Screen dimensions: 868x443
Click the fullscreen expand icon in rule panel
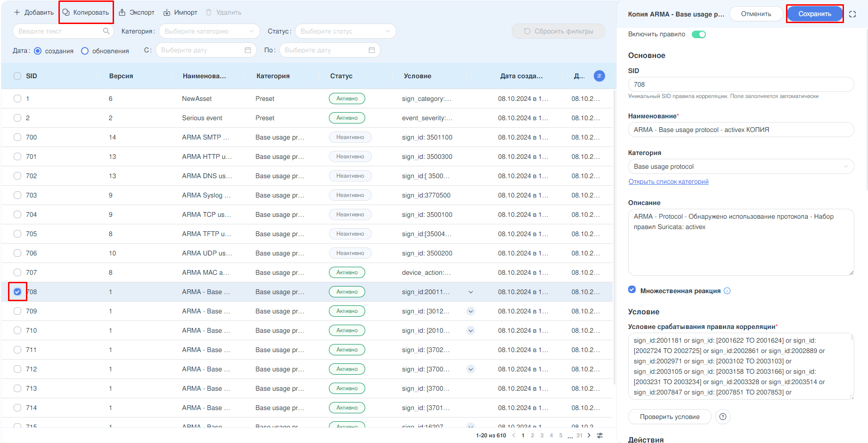click(852, 14)
